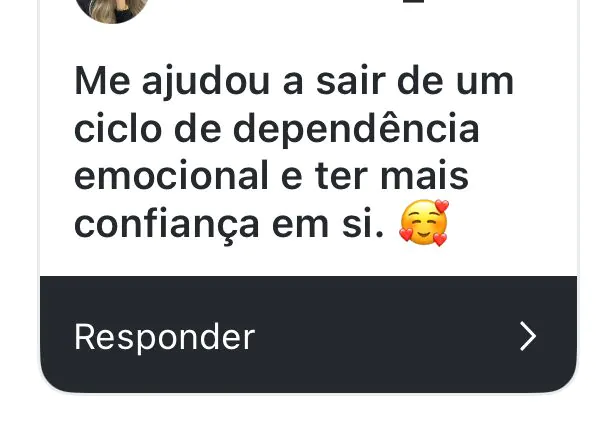Tap the word "mais" ending the third line
The height and width of the screenshot is (434, 610).
pos(424,176)
